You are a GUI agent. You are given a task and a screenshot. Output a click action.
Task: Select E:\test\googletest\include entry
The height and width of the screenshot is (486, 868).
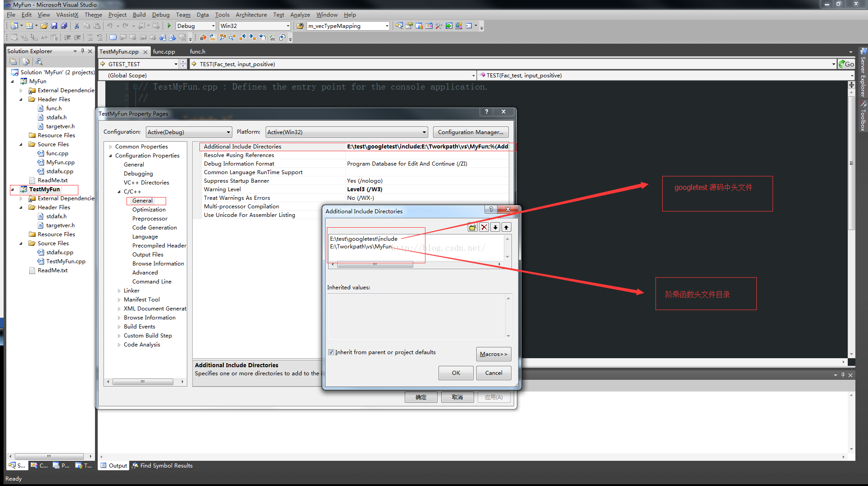coord(364,239)
